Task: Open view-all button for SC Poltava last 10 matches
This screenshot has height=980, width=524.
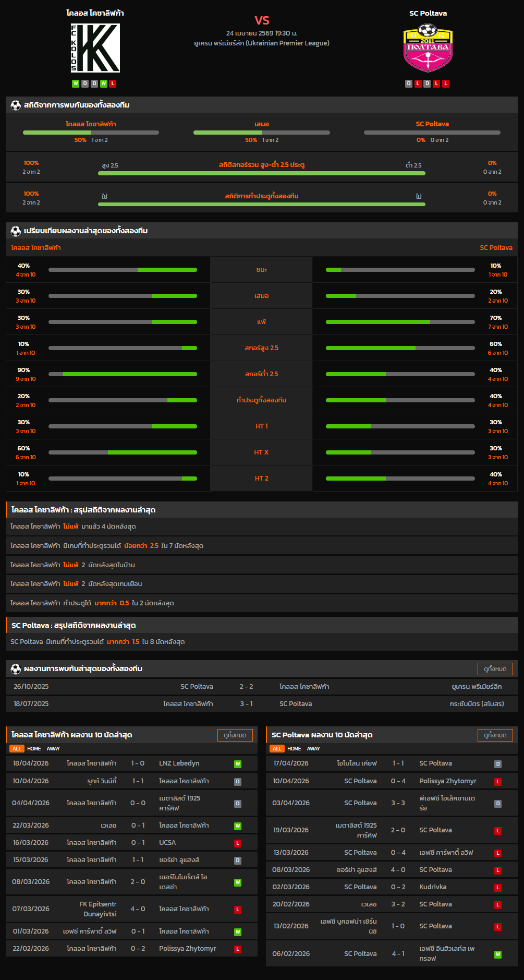Action: click(495, 735)
